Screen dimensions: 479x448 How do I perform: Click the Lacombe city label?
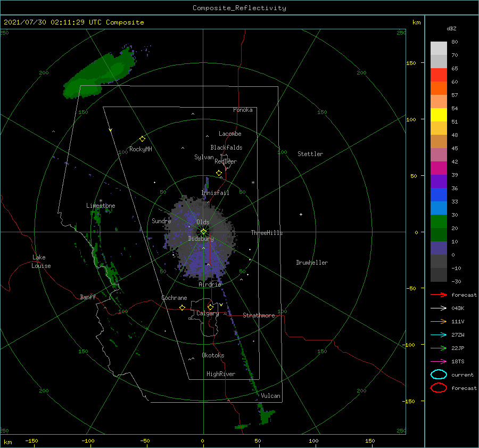pyautogui.click(x=230, y=134)
